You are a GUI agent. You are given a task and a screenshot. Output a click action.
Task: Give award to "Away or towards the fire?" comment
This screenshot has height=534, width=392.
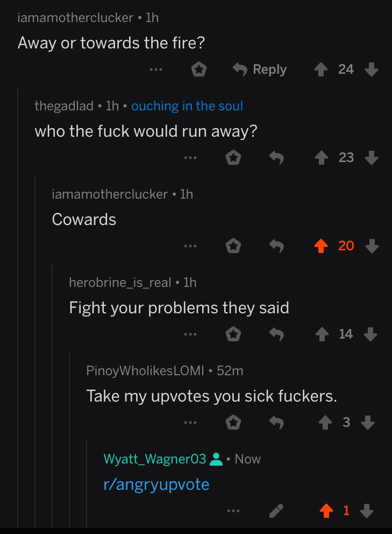(199, 69)
